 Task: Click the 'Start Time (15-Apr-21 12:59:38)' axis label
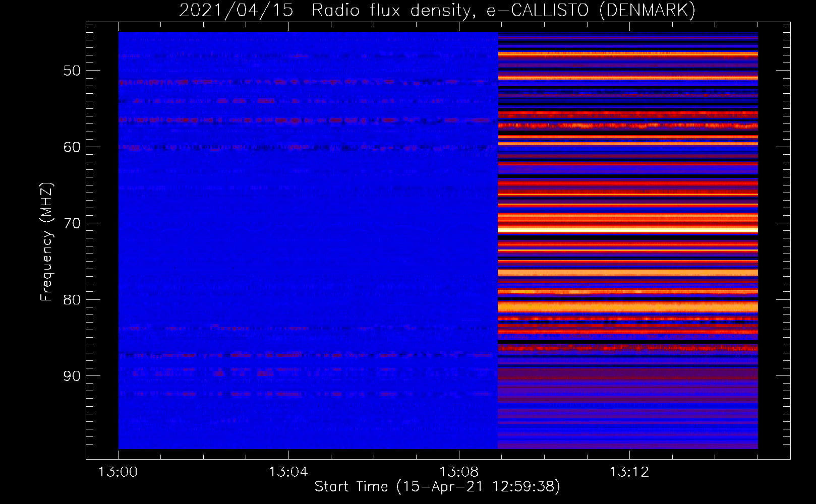point(437,487)
